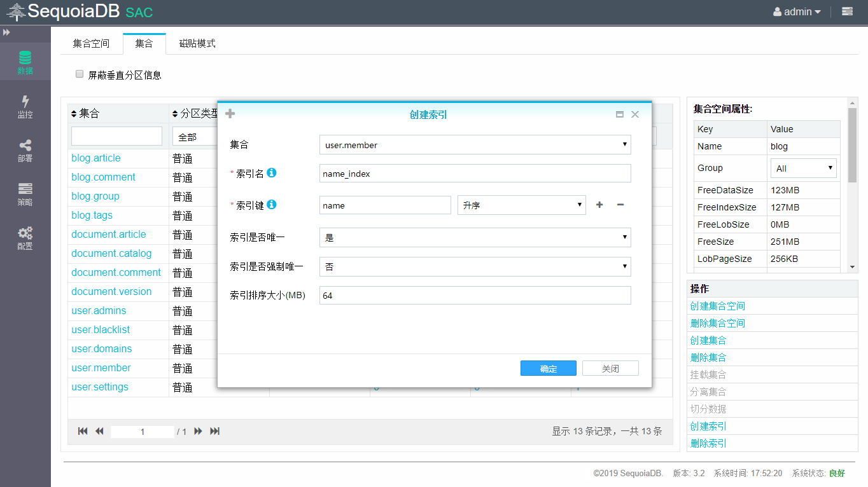This screenshot has height=487, width=868.
Task: Click the 创建集合空间 operation link
Action: (x=717, y=306)
